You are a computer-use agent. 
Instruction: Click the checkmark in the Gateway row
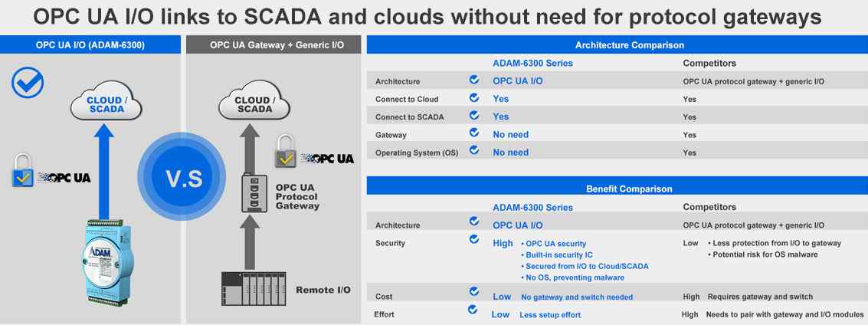pyautogui.click(x=474, y=133)
